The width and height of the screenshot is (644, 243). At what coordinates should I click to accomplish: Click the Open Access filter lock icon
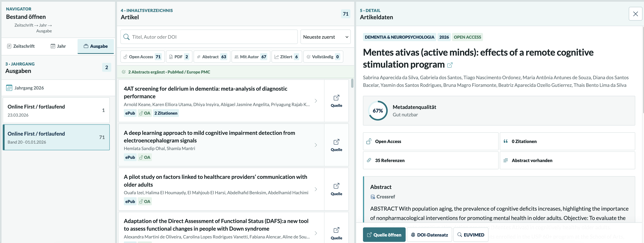(126, 57)
